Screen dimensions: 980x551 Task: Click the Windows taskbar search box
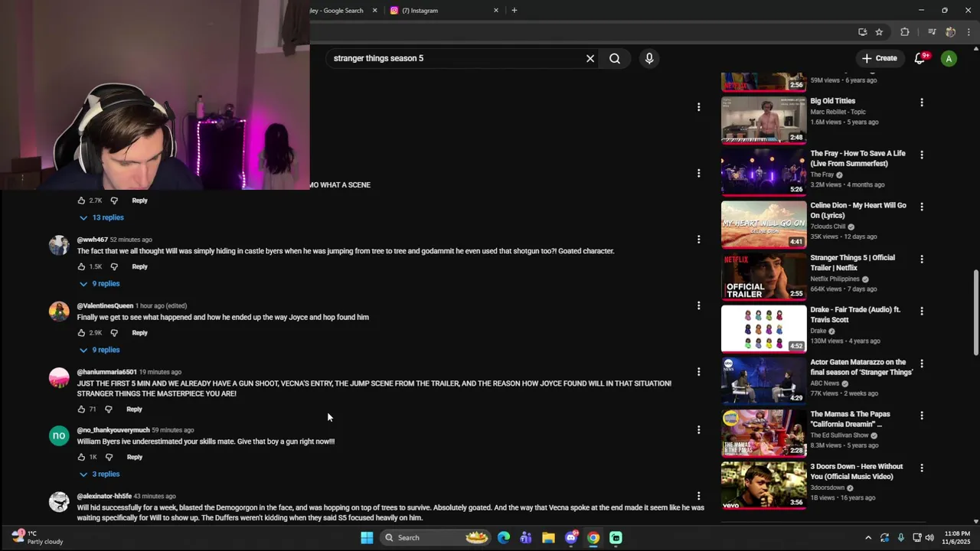click(x=436, y=538)
